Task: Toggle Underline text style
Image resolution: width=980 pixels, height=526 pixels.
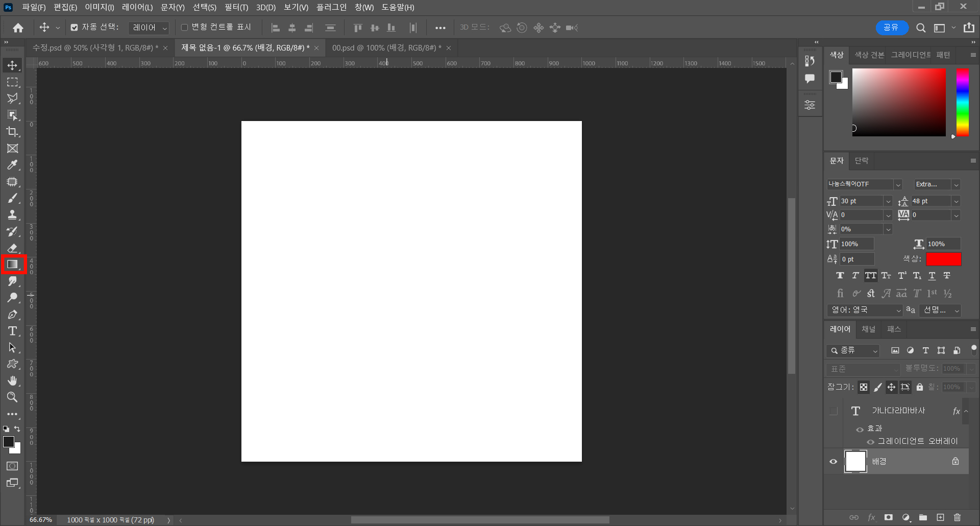Action: pos(932,276)
